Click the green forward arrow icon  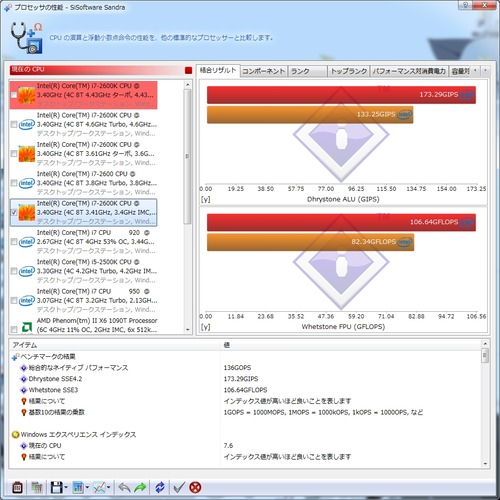(140, 488)
